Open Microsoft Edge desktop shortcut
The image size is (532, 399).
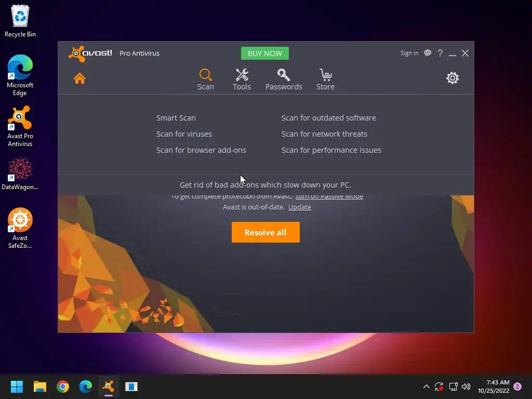coord(20,75)
